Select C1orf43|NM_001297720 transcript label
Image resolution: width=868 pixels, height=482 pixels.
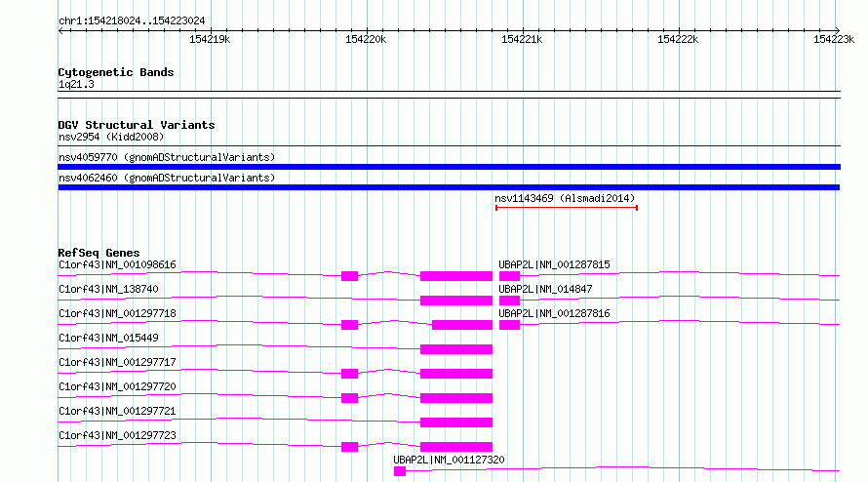coord(117,386)
